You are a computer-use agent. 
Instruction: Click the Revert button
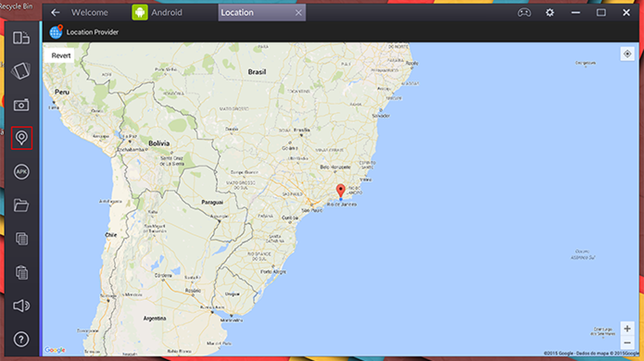61,56
